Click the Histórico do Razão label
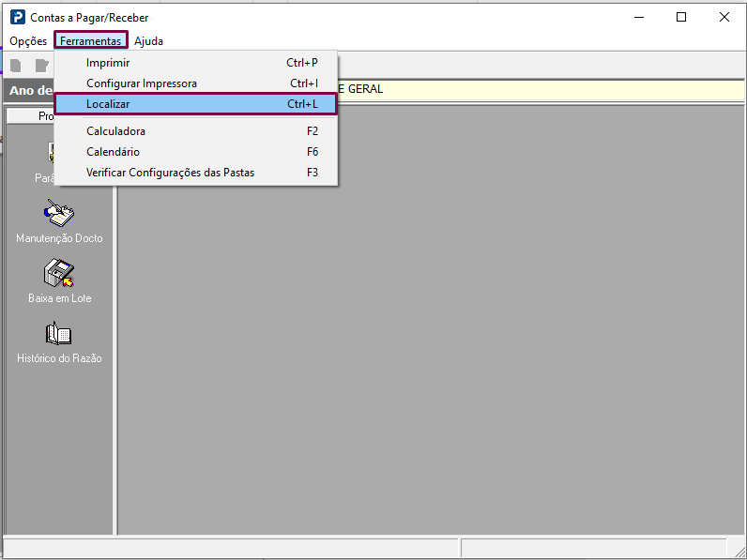 pyautogui.click(x=59, y=358)
